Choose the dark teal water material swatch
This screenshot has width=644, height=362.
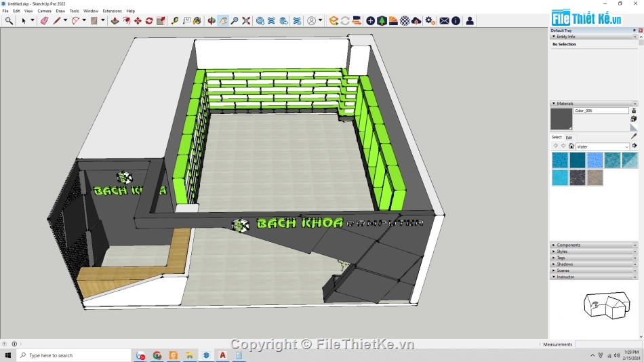[x=577, y=160]
